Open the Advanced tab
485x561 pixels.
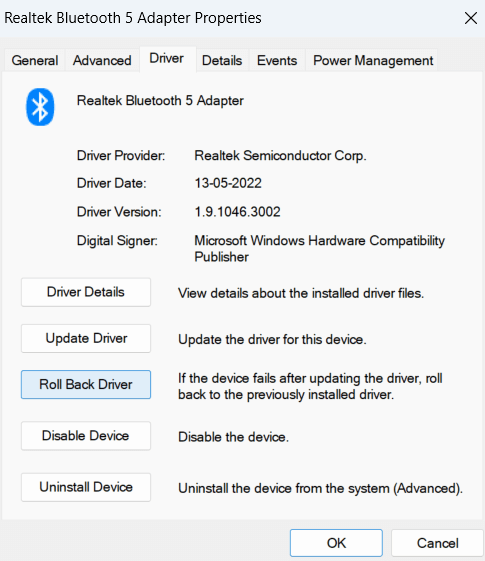102,60
